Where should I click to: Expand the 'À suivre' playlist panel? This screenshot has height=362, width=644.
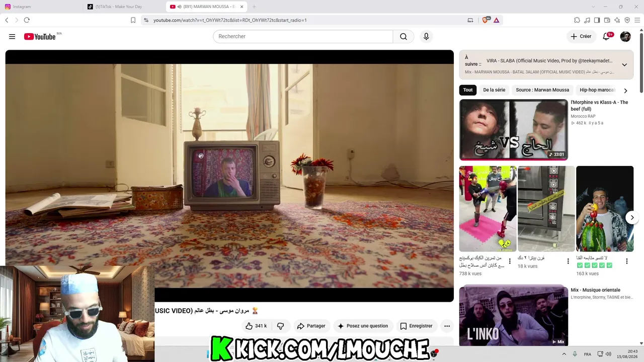[x=624, y=65]
